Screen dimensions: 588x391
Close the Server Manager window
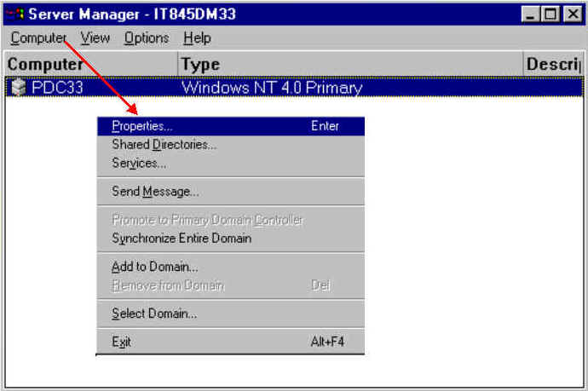click(573, 14)
